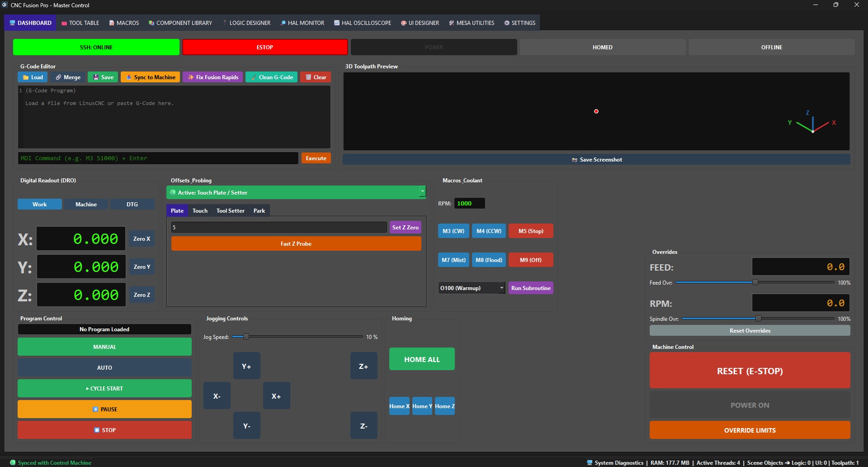Viewport: 868px width, 467px height.
Task: Turn on M7 mist coolant
Action: click(453, 260)
